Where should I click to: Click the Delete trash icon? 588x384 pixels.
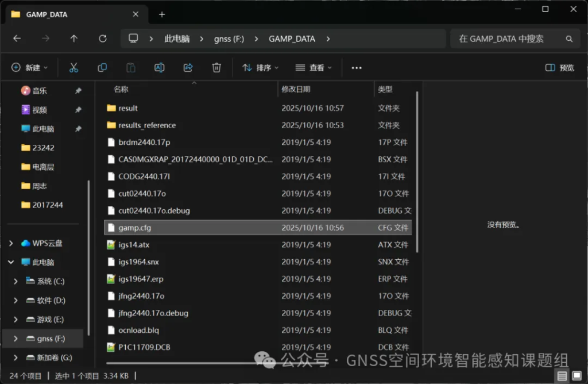pos(216,68)
